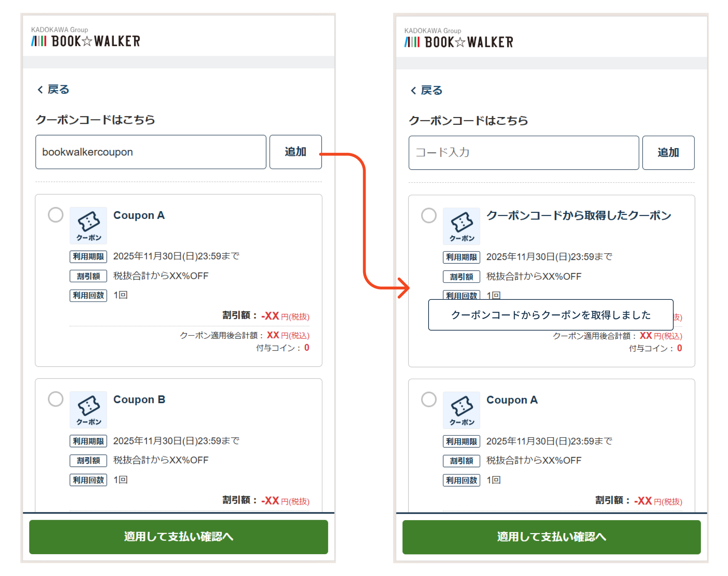Click input field containing bookwalkercoupon

[151, 152]
